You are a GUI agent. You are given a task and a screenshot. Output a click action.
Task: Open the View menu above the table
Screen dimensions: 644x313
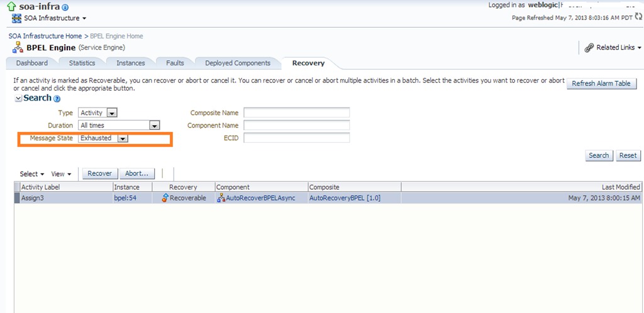(60, 174)
